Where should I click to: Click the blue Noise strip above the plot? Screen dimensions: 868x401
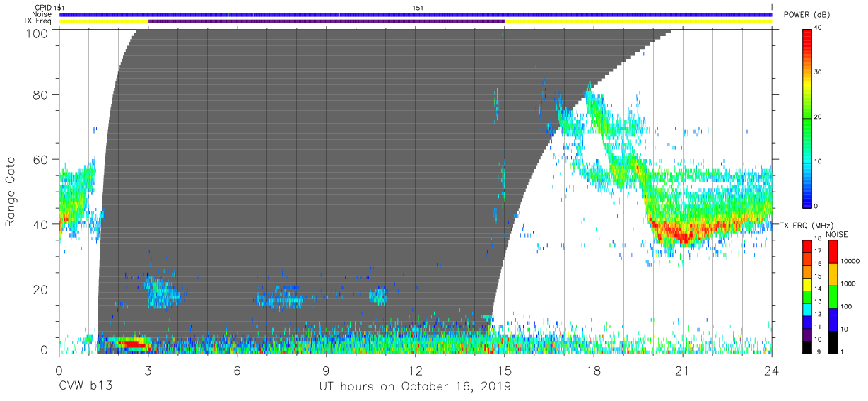click(416, 14)
